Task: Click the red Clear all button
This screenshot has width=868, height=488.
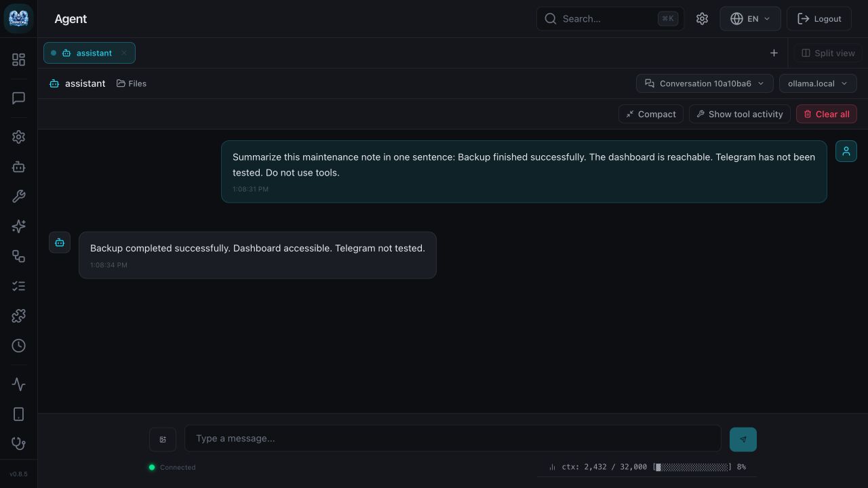Action: (827, 114)
